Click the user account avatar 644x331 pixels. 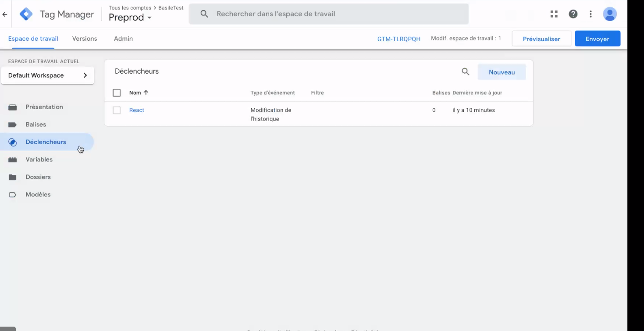coord(610,14)
